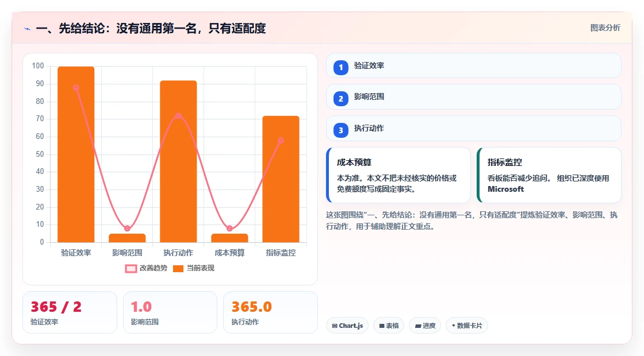Open the 验证效率 list row
This screenshot has height=356, width=644.
[474, 65]
